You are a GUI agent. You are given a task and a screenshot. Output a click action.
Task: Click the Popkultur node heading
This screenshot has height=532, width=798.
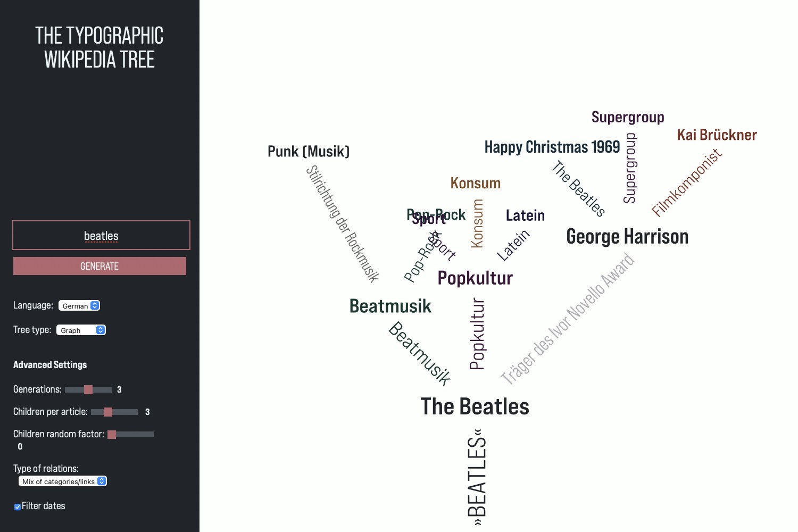475,278
